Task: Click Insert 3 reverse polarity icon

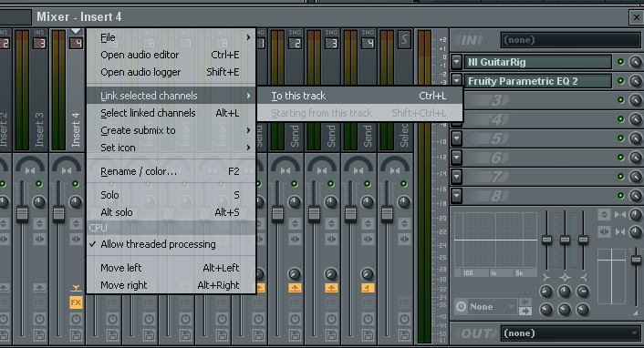Action: tap(39, 224)
